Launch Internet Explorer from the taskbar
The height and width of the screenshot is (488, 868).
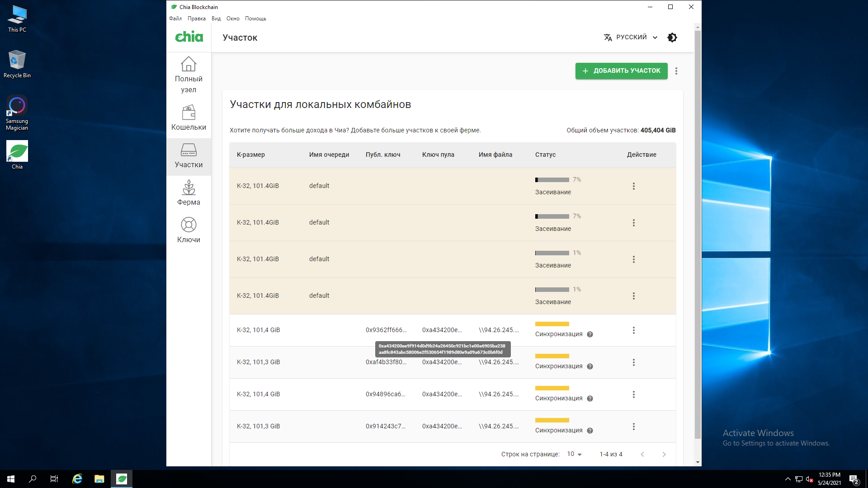click(77, 479)
